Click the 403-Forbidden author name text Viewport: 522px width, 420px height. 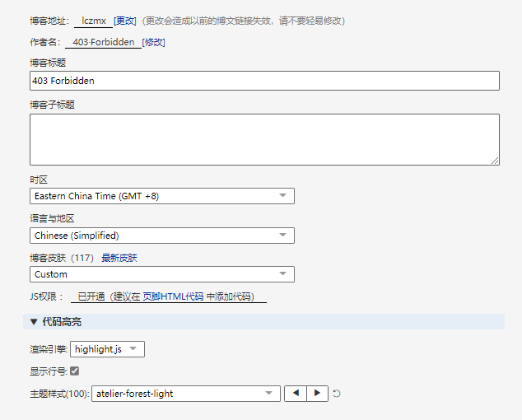[104, 42]
